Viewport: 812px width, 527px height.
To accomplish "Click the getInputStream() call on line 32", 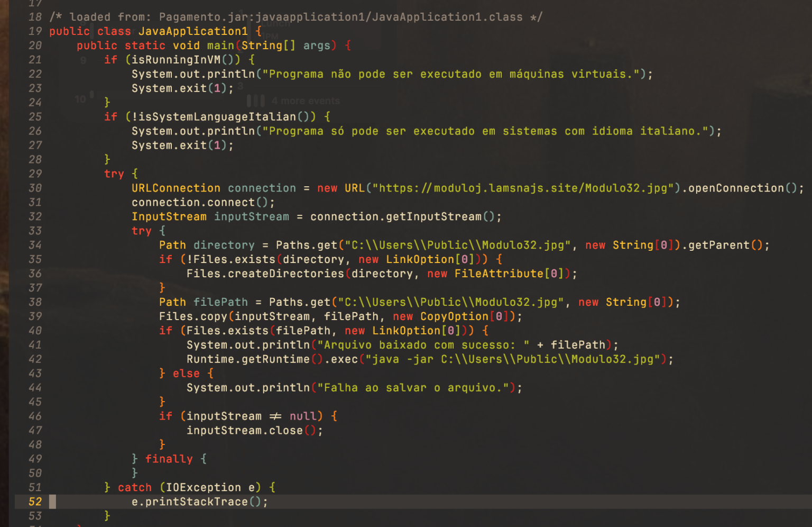I will [440, 217].
